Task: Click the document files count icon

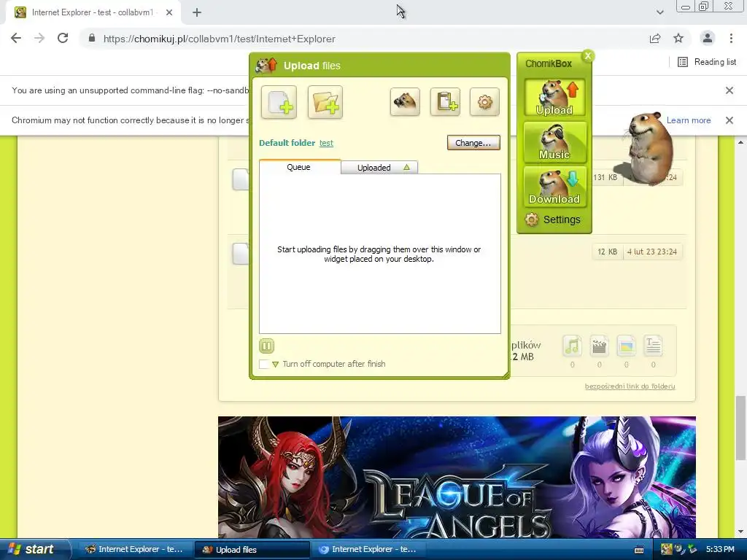Action: [x=653, y=346]
